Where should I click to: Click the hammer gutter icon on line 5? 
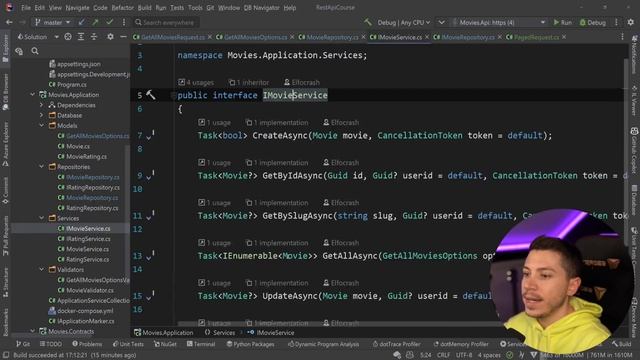tap(151, 95)
